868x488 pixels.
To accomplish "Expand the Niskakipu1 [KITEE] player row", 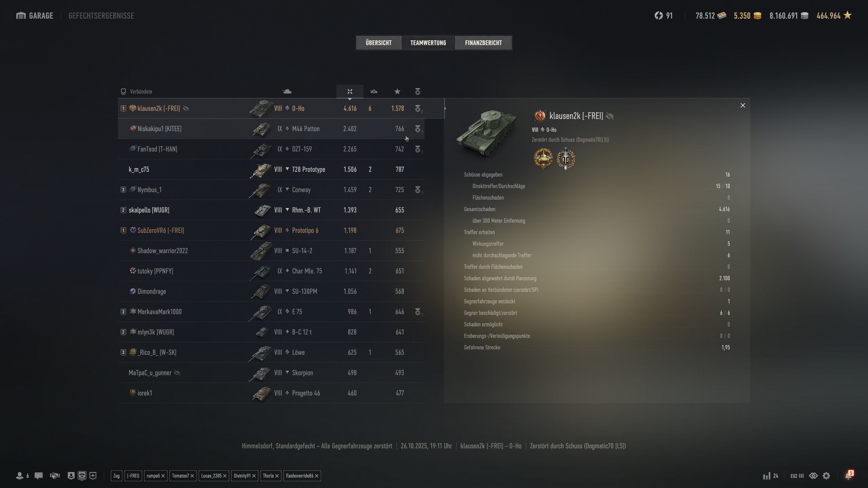I will (271, 129).
